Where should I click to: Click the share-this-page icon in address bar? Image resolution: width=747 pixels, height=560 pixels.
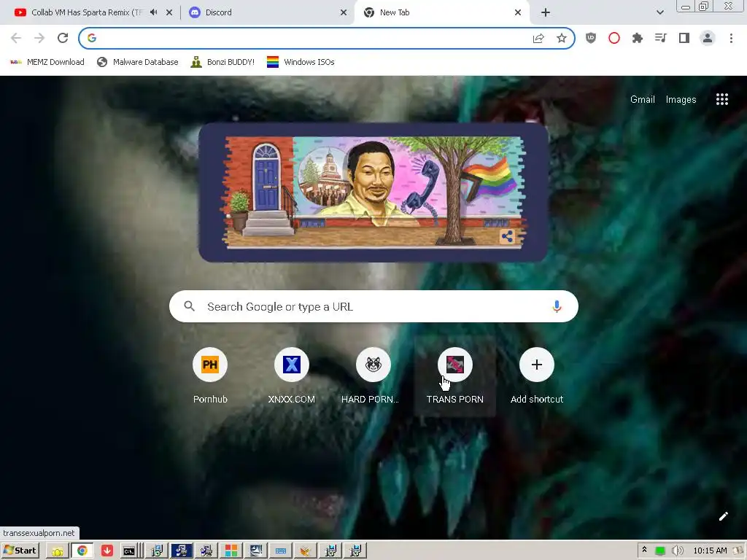[538, 38]
